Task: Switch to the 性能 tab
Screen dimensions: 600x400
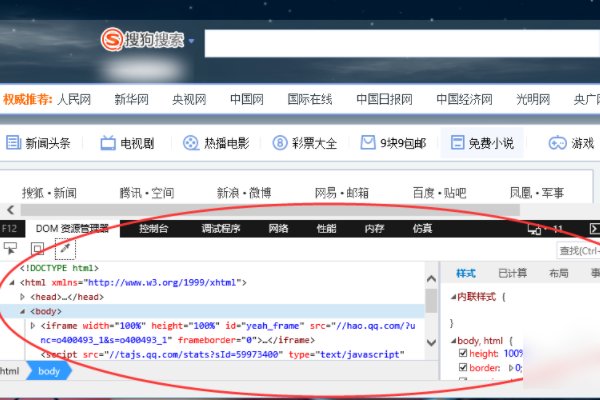Action: (x=326, y=229)
